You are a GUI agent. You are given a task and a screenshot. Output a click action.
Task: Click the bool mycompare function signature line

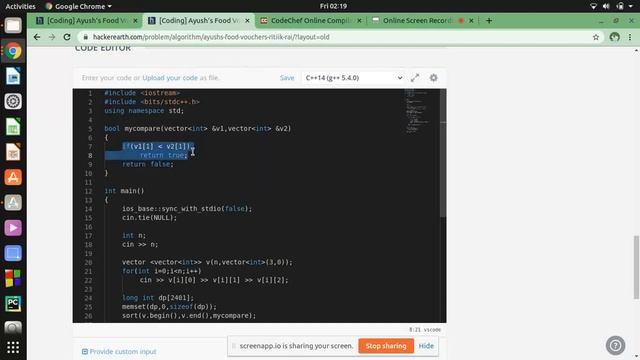[198, 129]
